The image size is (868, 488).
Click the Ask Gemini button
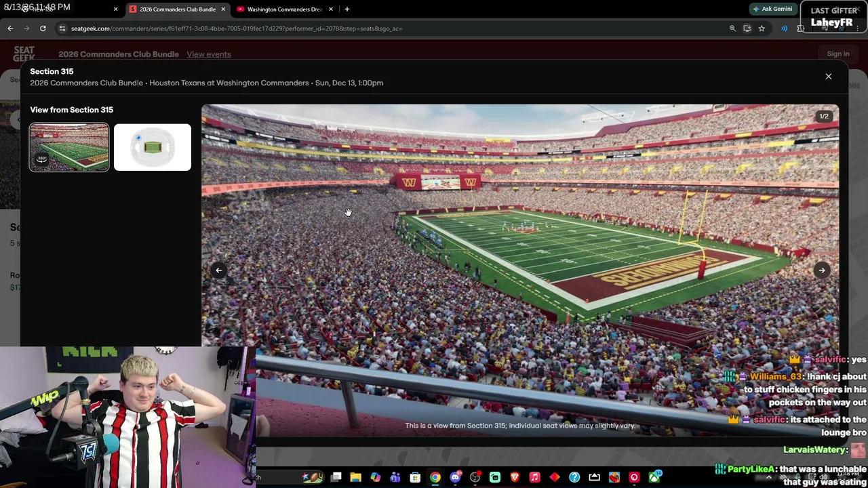coord(772,9)
